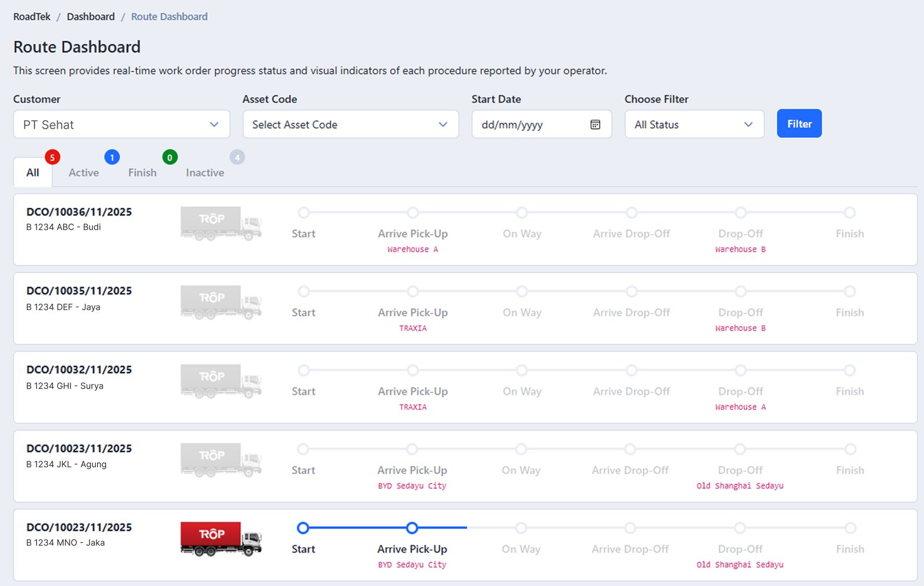The image size is (924, 586).
Task: Open the calendar icon in Start Date
Action: tap(595, 125)
